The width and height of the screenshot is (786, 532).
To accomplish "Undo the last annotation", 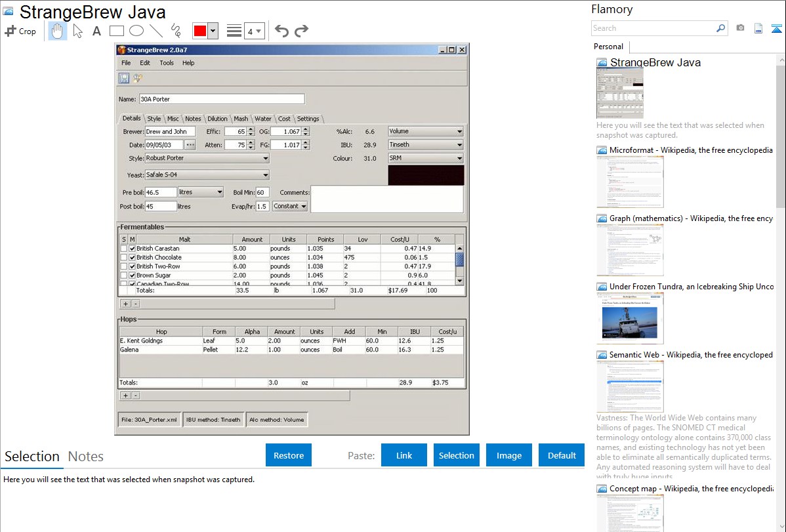I will [281, 31].
